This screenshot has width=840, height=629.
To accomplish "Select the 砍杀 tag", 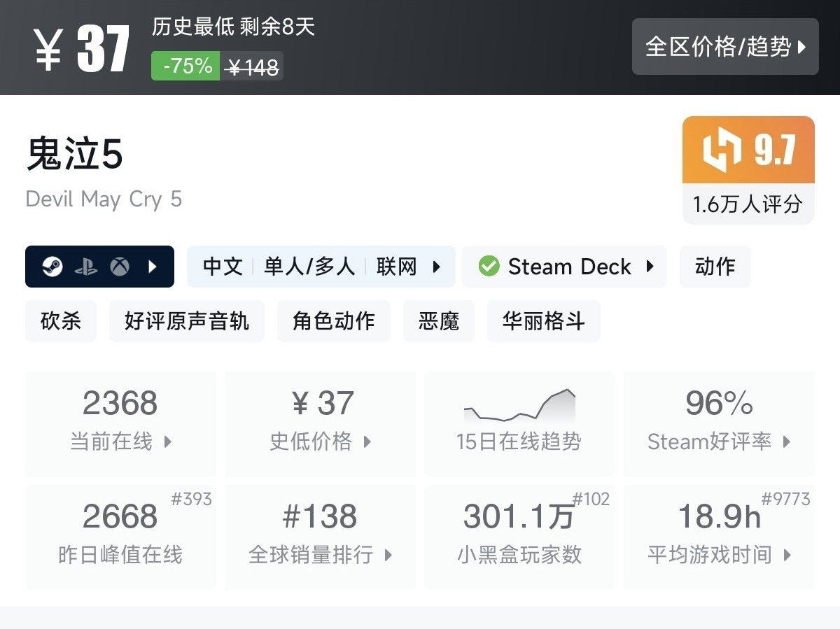I will [61, 321].
